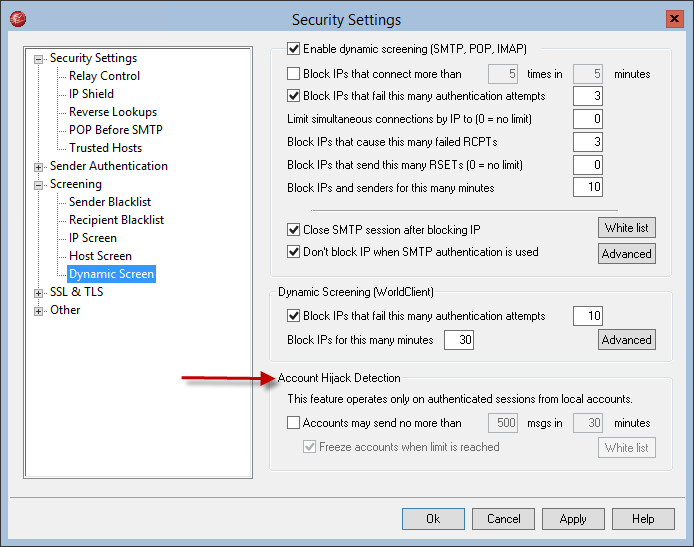Click the Block IPs for minutes field showing 30
Screen dimensions: 694x547
(459, 340)
